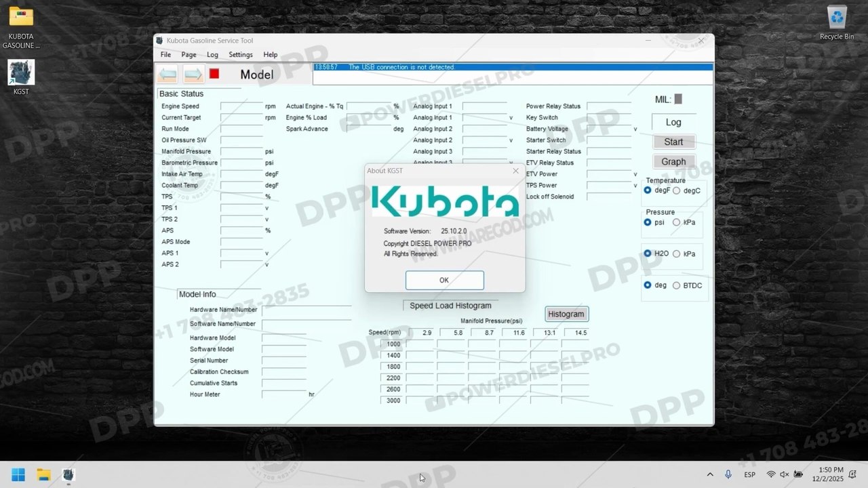868x488 pixels.
Task: Click the ESP input language indicator
Action: click(x=750, y=474)
